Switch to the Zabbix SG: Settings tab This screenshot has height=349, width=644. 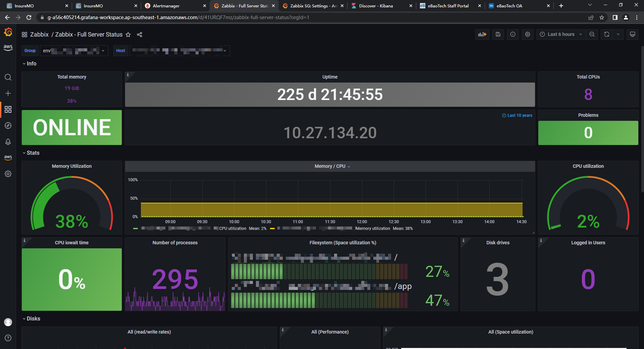[313, 6]
